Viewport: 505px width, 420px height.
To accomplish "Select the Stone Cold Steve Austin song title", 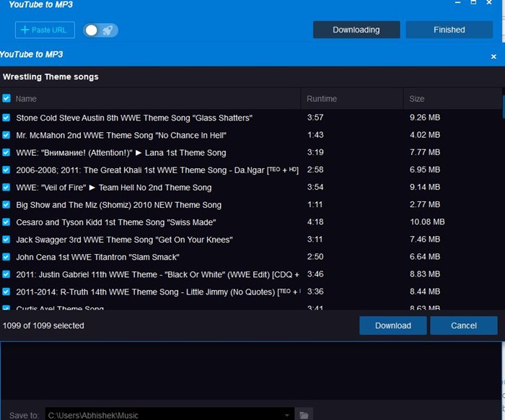I will (x=134, y=118).
